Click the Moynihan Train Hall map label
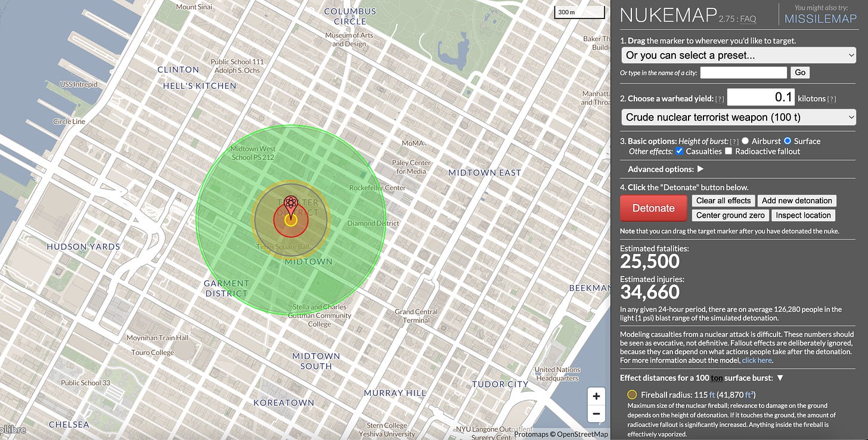 157,338
